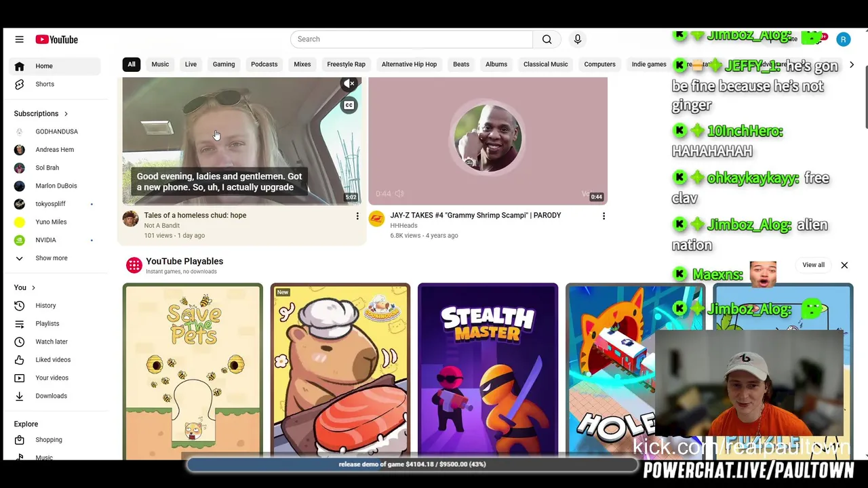Open JAY-Z TAKES #4 video title

tap(475, 216)
